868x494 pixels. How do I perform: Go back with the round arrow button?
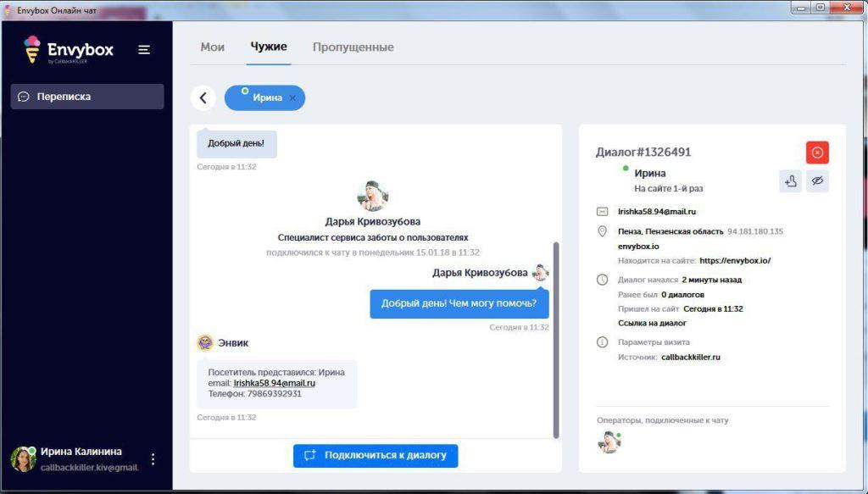203,98
